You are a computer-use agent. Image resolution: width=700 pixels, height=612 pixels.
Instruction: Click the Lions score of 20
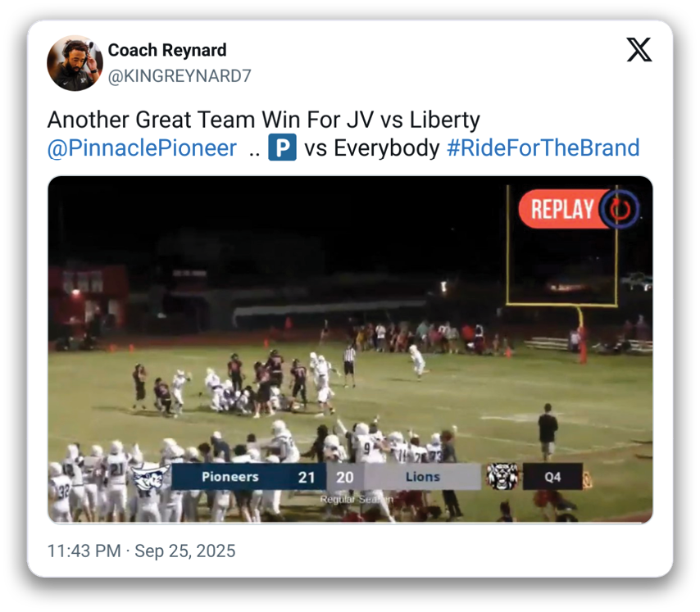click(344, 478)
